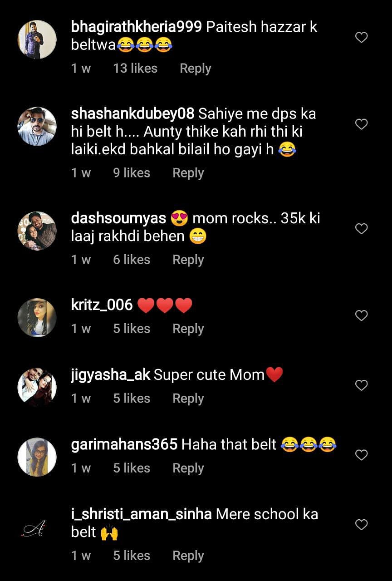Reply to jigyasha_ak's comment

(188, 399)
